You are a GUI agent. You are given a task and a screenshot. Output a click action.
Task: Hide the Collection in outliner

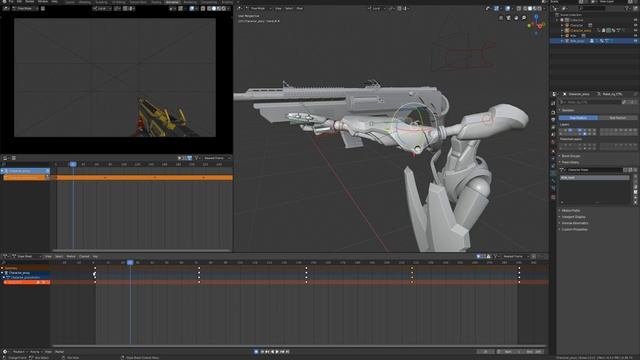point(636,20)
